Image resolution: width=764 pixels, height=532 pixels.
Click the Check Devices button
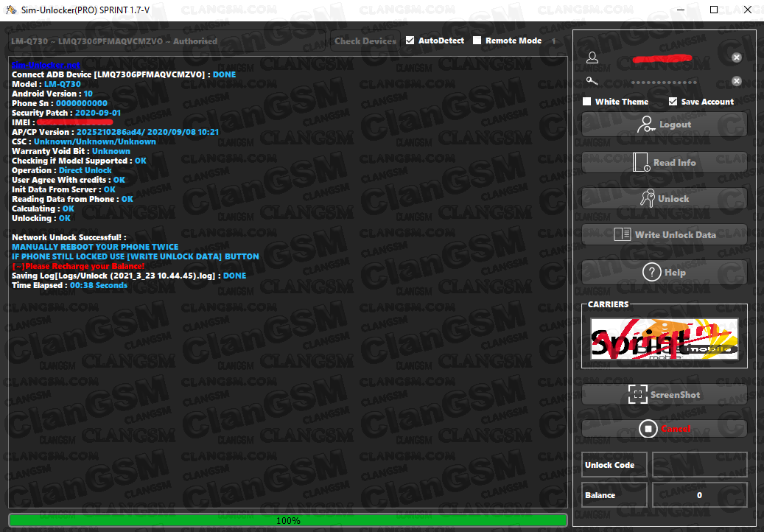pos(365,41)
